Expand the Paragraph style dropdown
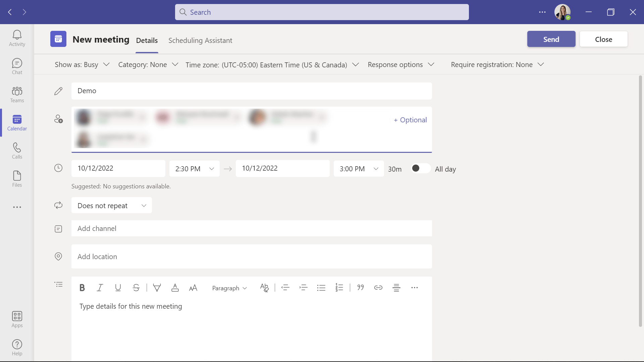644x362 pixels. point(229,288)
